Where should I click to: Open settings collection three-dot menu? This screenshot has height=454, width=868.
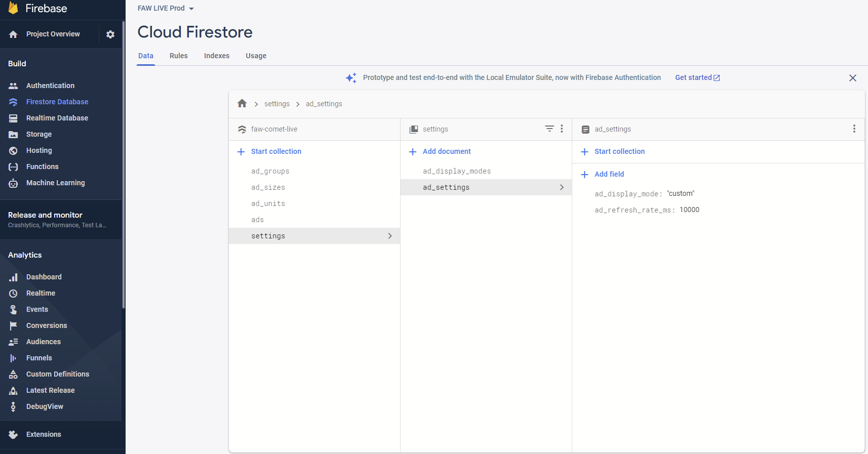pyautogui.click(x=562, y=129)
